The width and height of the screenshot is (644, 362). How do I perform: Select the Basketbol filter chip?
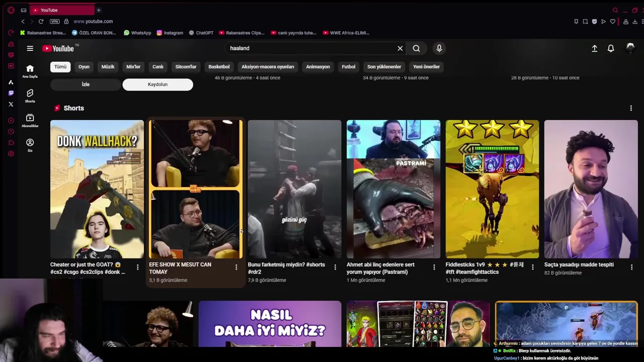[219, 67]
